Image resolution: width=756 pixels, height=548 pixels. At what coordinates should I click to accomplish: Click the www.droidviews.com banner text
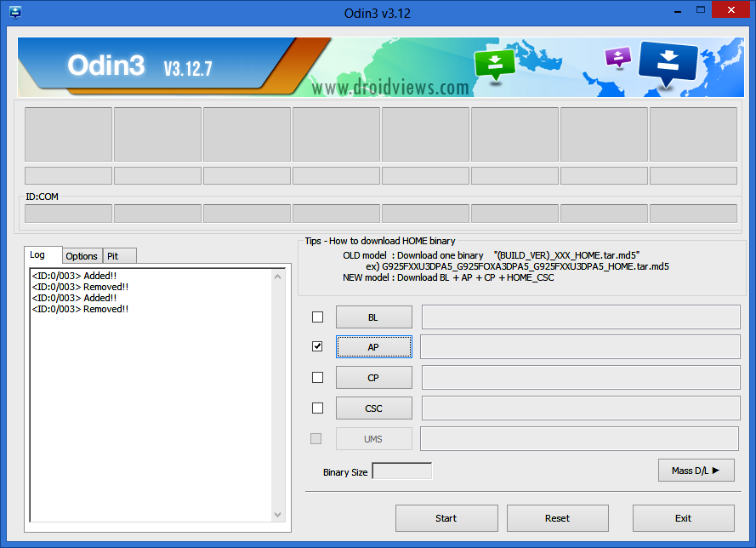390,88
